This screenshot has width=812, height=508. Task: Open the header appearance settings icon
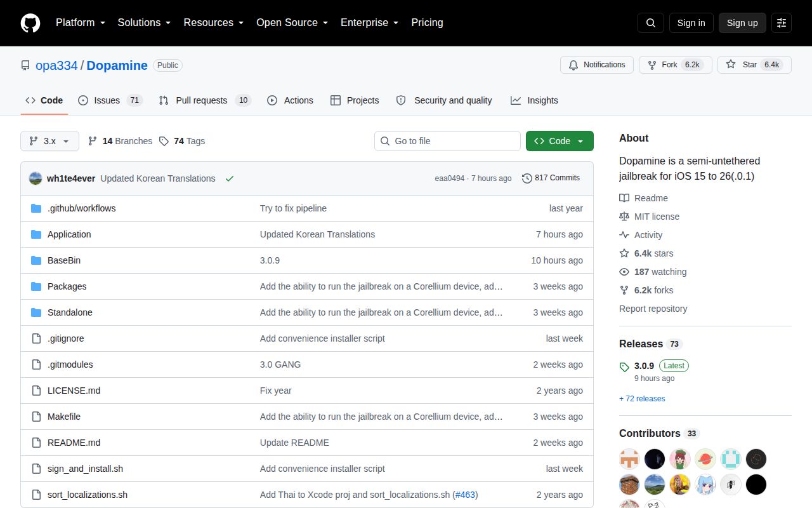click(782, 23)
